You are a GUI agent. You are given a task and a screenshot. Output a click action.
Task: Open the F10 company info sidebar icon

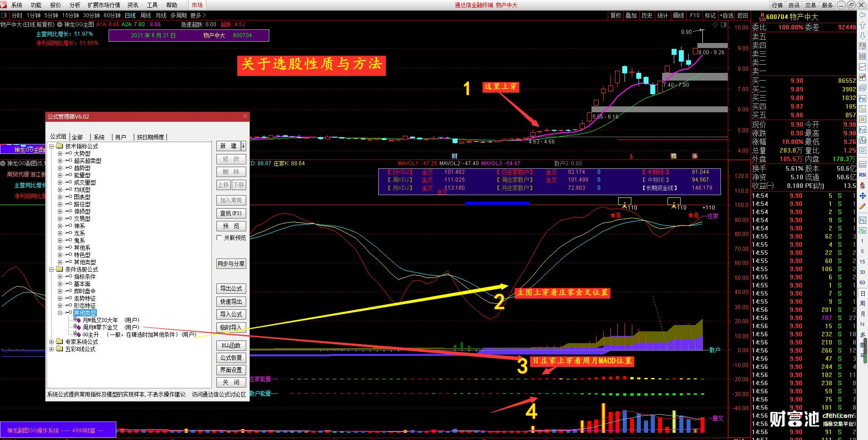(862, 98)
